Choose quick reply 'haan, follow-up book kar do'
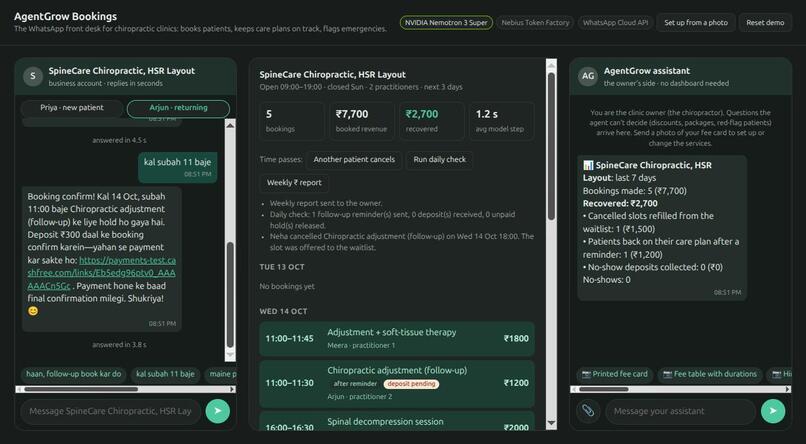Screen dimensions: 806x444 [x=74, y=374]
